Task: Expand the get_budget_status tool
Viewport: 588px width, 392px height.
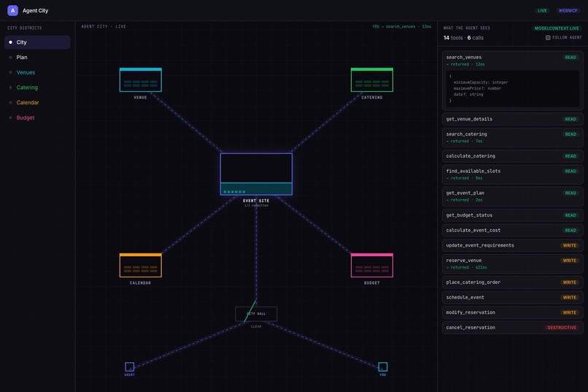Action: (512, 215)
